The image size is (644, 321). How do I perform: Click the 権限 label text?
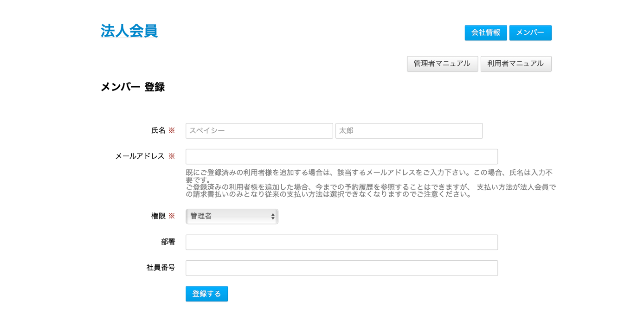tap(158, 216)
